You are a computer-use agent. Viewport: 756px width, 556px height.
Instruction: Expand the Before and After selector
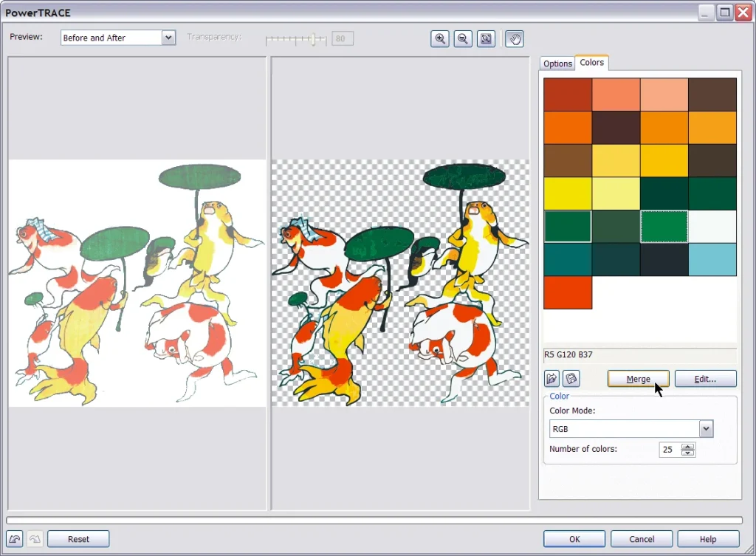(169, 37)
